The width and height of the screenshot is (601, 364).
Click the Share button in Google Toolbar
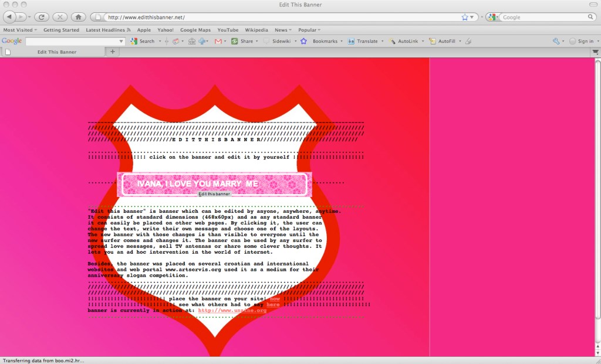pyautogui.click(x=242, y=41)
